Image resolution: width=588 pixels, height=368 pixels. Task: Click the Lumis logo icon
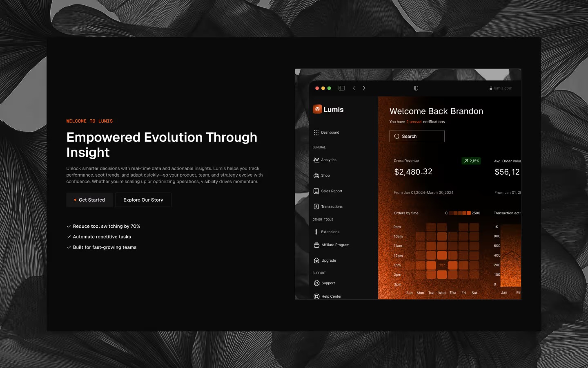(x=317, y=109)
